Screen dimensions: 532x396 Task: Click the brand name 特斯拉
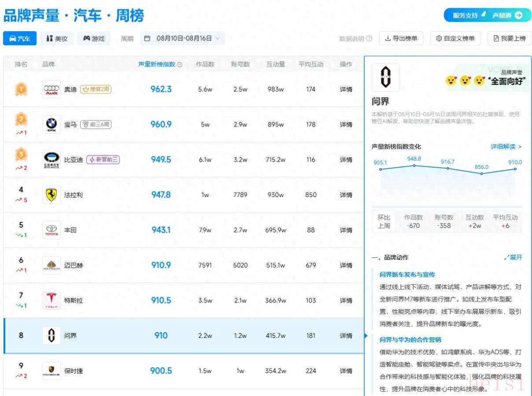74,301
